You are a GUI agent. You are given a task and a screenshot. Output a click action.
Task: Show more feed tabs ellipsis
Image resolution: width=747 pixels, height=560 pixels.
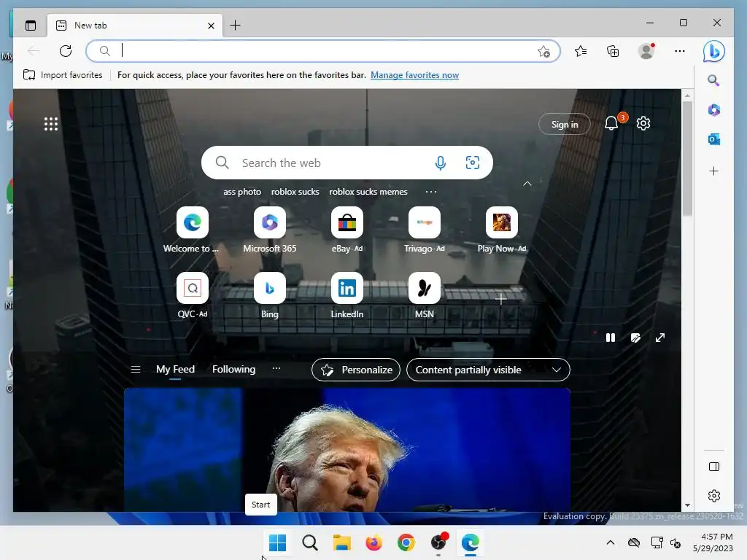coord(276,368)
